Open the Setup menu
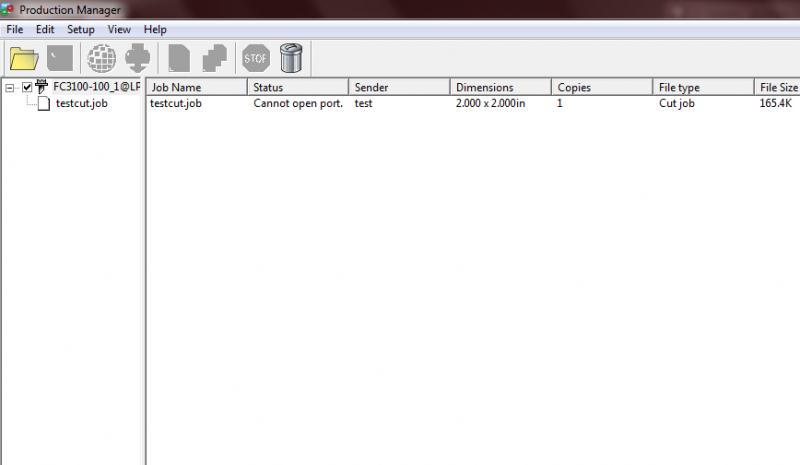800x465 pixels. pos(81,30)
